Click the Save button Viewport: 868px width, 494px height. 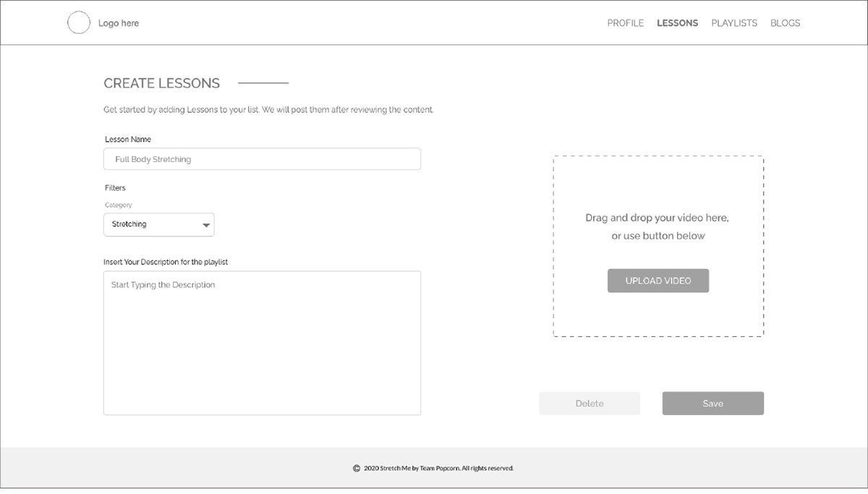click(x=713, y=404)
